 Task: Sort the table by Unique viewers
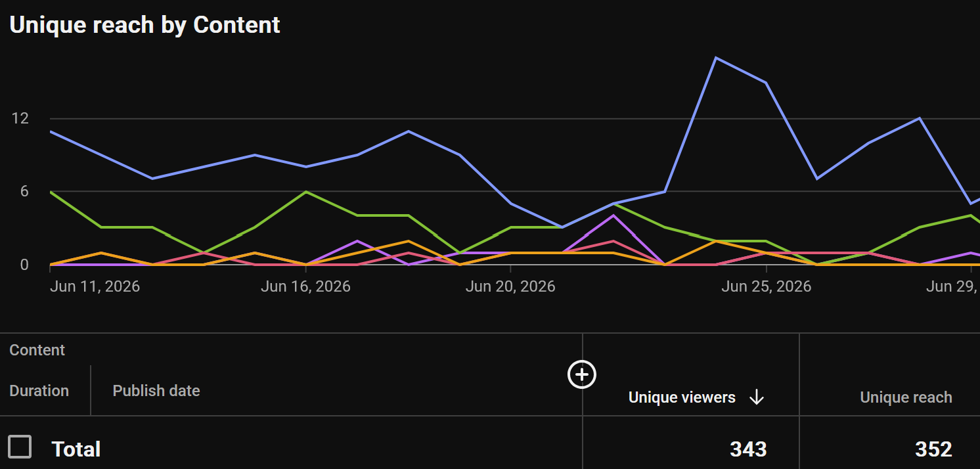coord(682,397)
